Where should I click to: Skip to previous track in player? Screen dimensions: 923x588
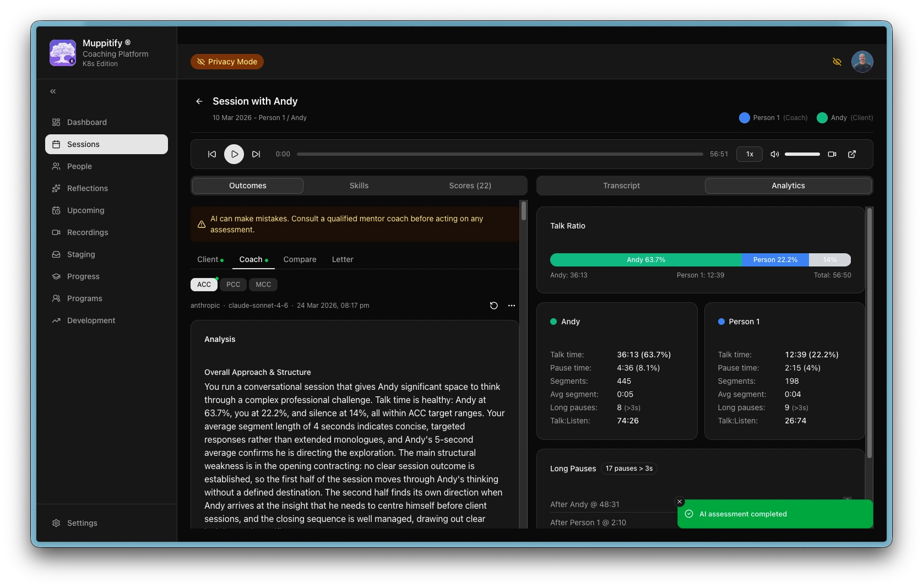(x=212, y=154)
